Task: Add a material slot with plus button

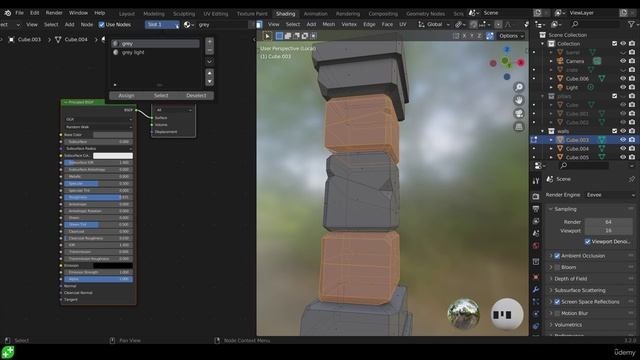Action: point(209,42)
